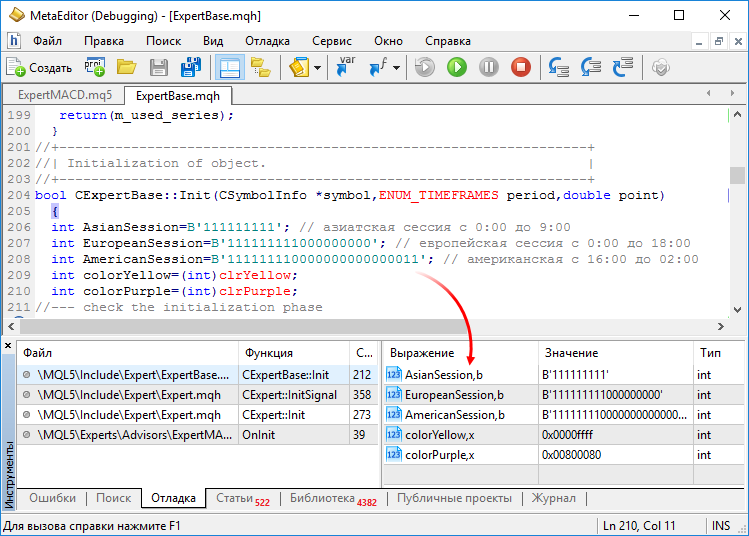The image size is (749, 536).
Task: Click the Step Into icon
Action: coord(558,67)
